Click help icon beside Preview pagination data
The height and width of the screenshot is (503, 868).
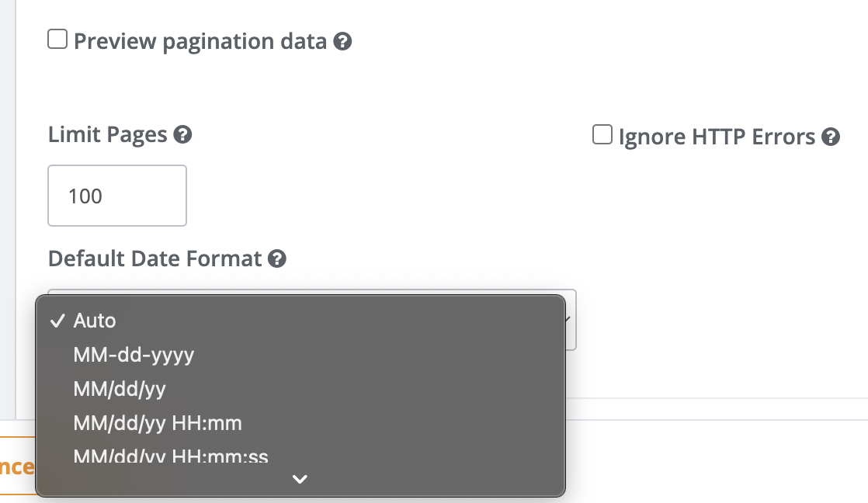(x=342, y=41)
